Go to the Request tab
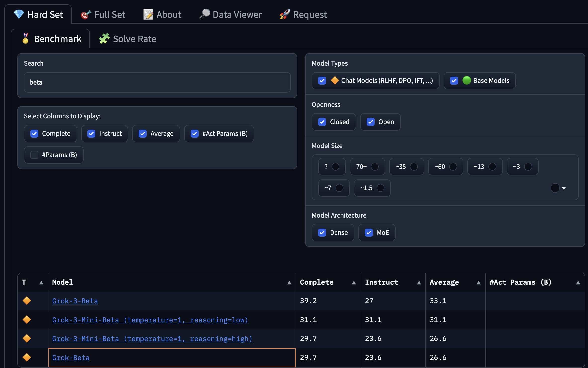588x368 pixels. [x=303, y=14]
